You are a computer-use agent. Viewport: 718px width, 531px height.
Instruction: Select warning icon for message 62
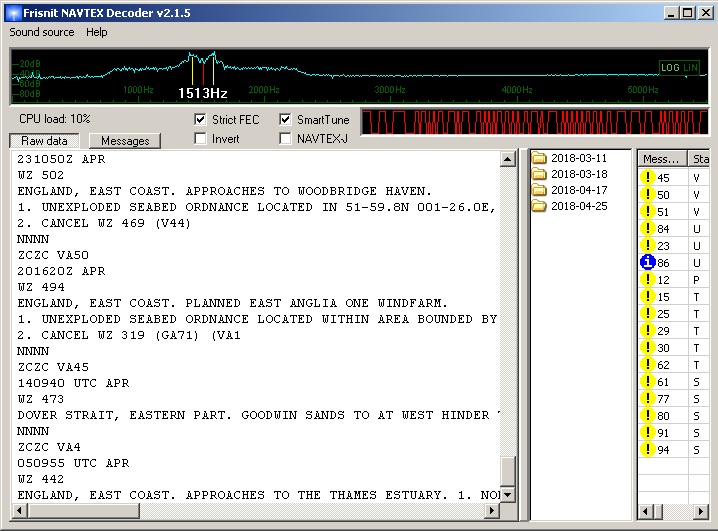click(647, 364)
